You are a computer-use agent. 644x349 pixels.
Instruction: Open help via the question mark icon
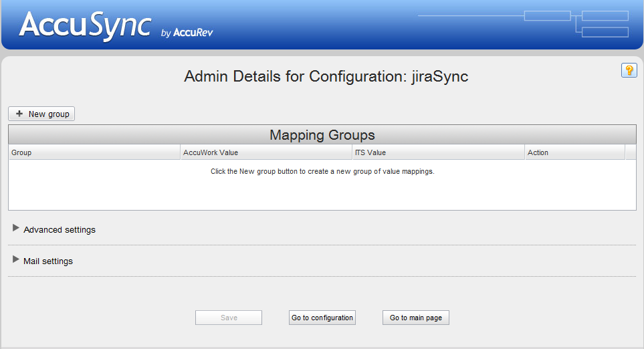(629, 70)
